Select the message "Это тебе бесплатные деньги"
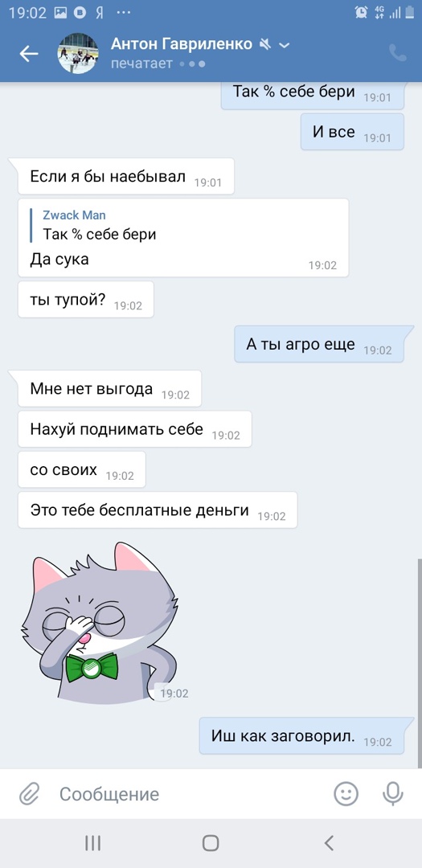The width and height of the screenshot is (422, 868). tap(158, 510)
